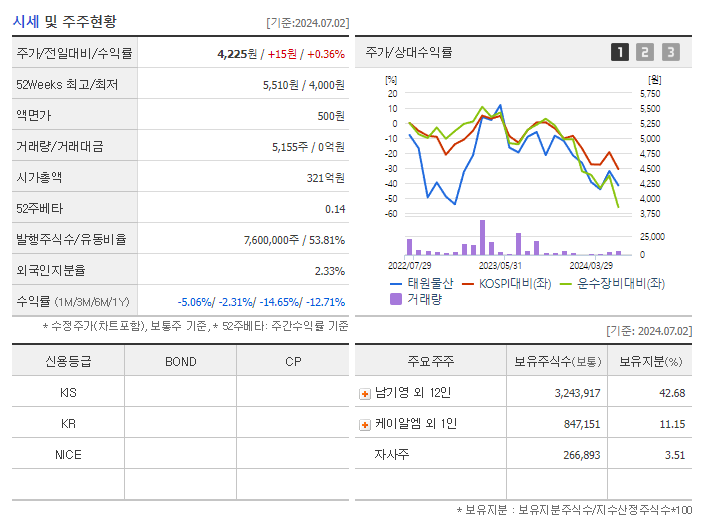Click the 액면가 500원 value
This screenshot has width=702, height=525.
pyautogui.click(x=331, y=116)
